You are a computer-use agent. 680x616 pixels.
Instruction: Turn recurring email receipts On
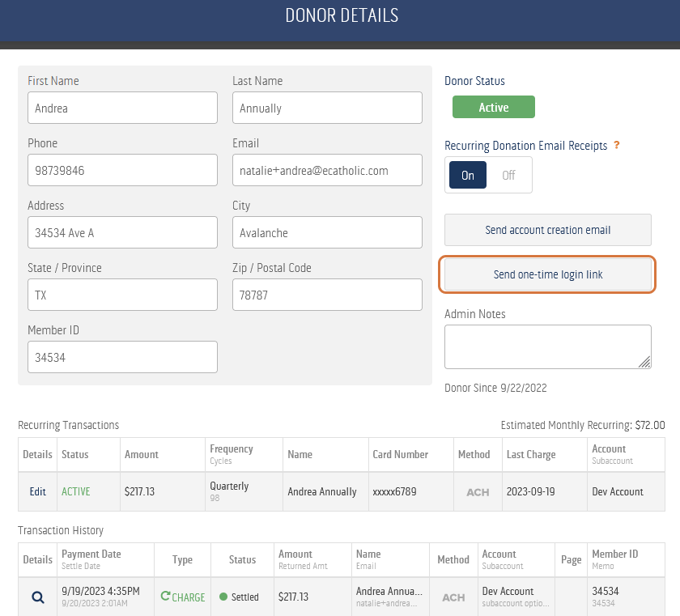pyautogui.click(x=468, y=175)
